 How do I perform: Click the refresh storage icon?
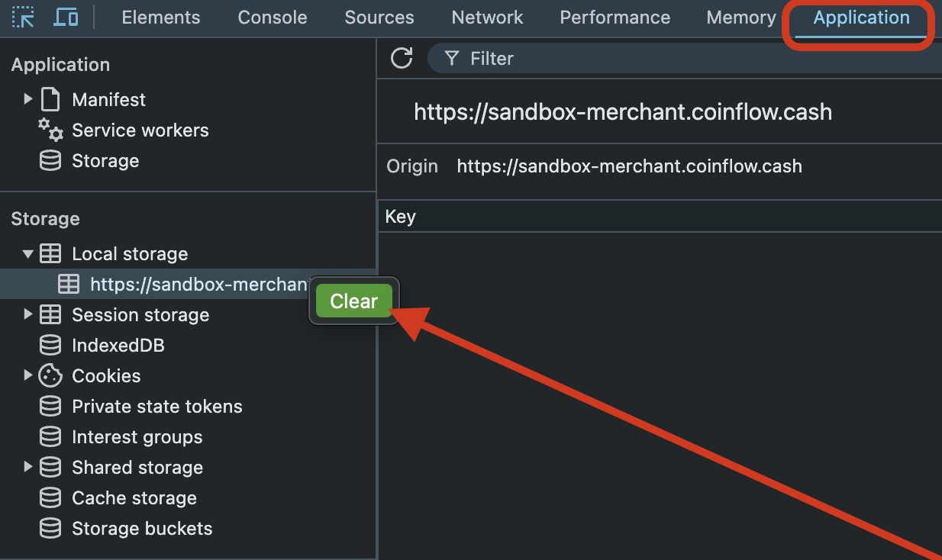402,58
